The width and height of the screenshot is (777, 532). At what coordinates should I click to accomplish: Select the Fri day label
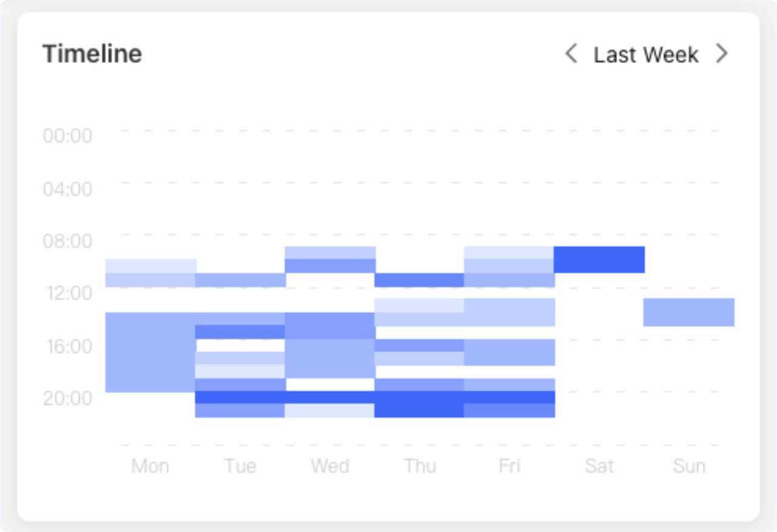point(509,466)
